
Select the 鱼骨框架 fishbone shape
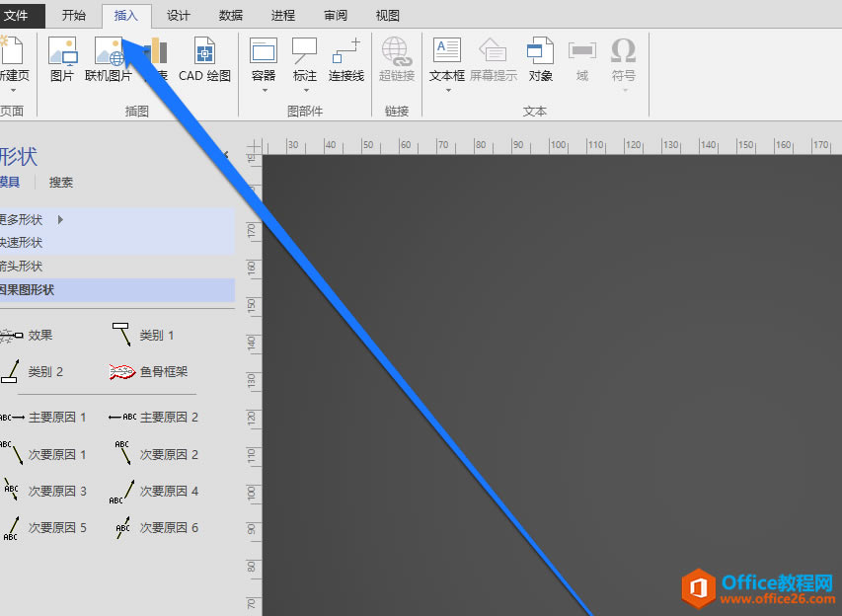(x=148, y=372)
